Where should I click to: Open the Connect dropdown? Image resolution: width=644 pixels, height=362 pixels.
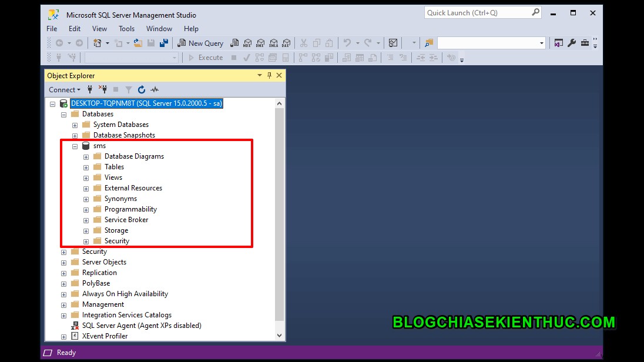[65, 89]
